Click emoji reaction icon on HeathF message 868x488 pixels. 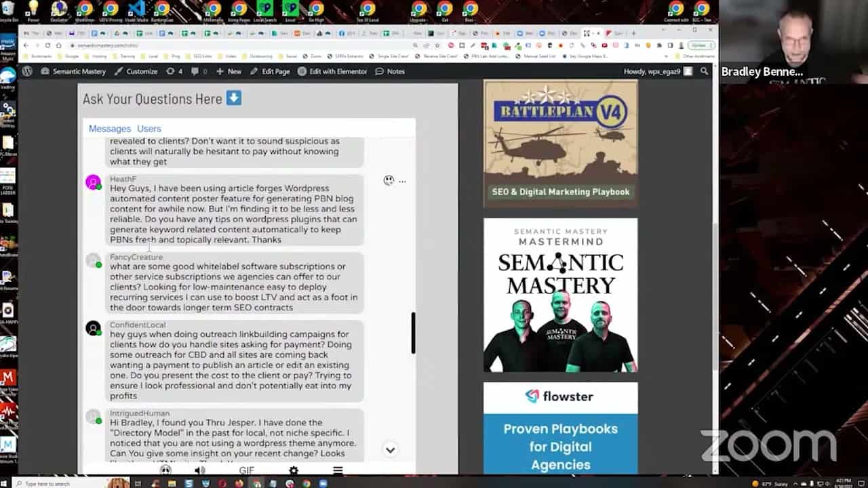(x=389, y=180)
